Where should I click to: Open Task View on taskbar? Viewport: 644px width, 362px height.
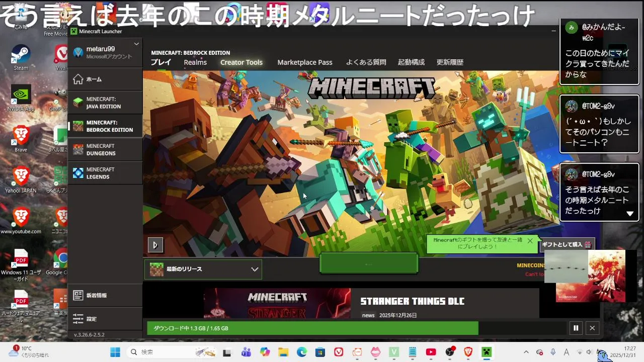point(227,352)
